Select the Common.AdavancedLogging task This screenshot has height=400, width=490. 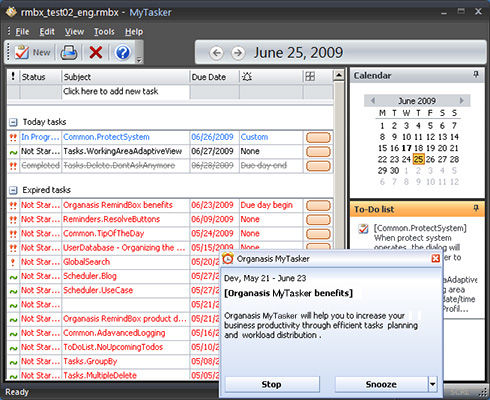(114, 333)
